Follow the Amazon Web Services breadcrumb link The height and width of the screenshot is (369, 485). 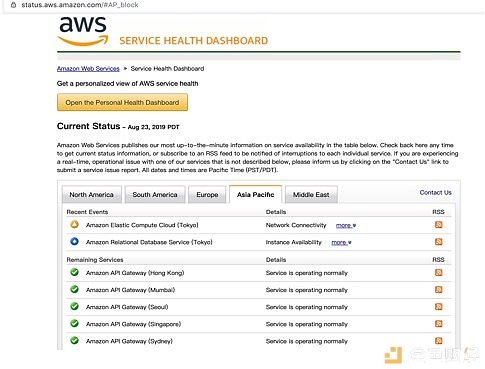[88, 69]
